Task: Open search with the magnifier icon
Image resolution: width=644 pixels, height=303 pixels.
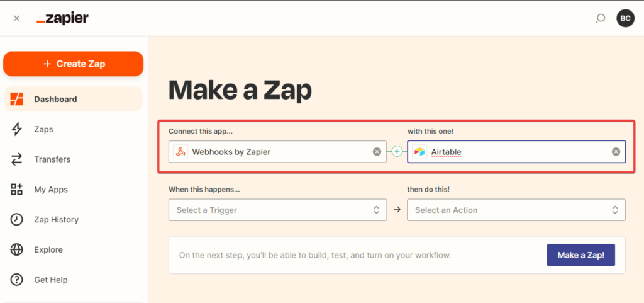Action: click(x=601, y=18)
